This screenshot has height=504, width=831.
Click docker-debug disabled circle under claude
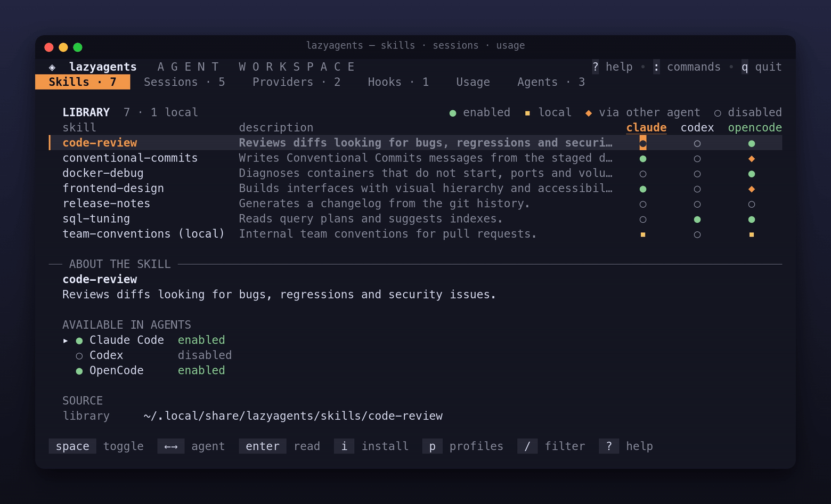[x=643, y=174]
